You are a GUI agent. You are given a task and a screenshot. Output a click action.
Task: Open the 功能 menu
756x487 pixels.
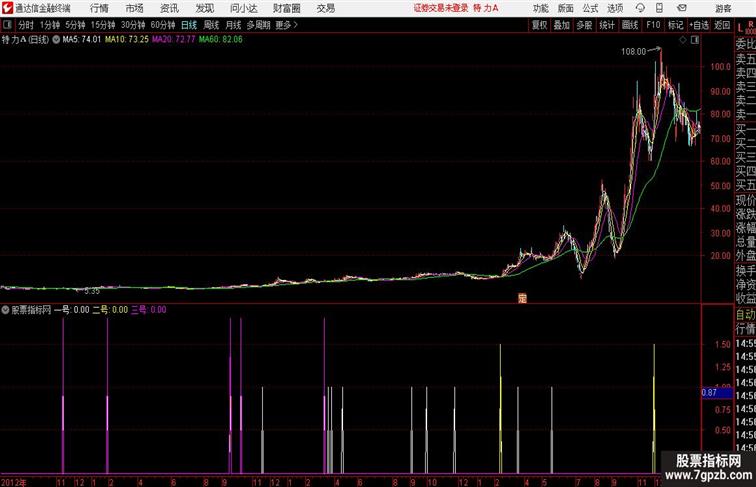[540, 8]
